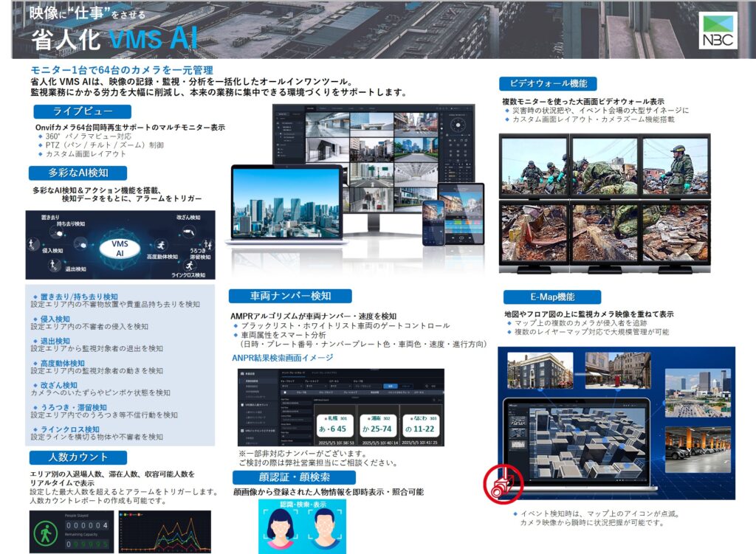
Task: Click the 侵入検知 icon in the diagram
Action: (32, 243)
